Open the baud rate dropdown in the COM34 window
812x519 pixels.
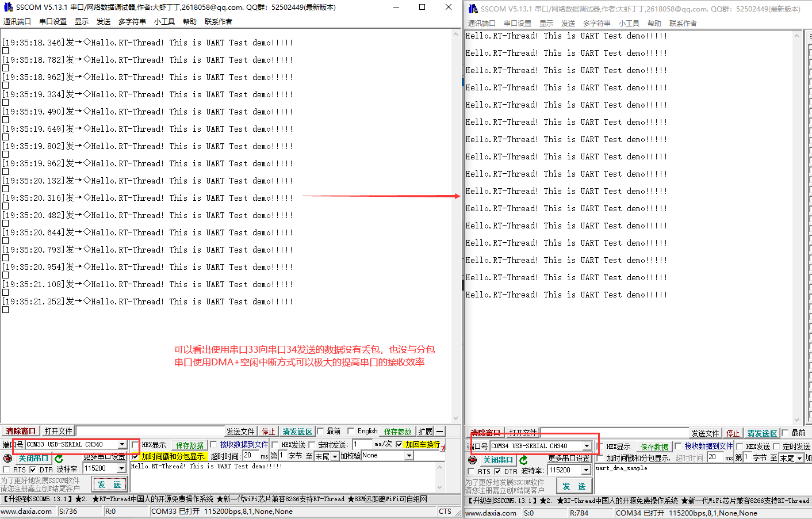coord(587,470)
